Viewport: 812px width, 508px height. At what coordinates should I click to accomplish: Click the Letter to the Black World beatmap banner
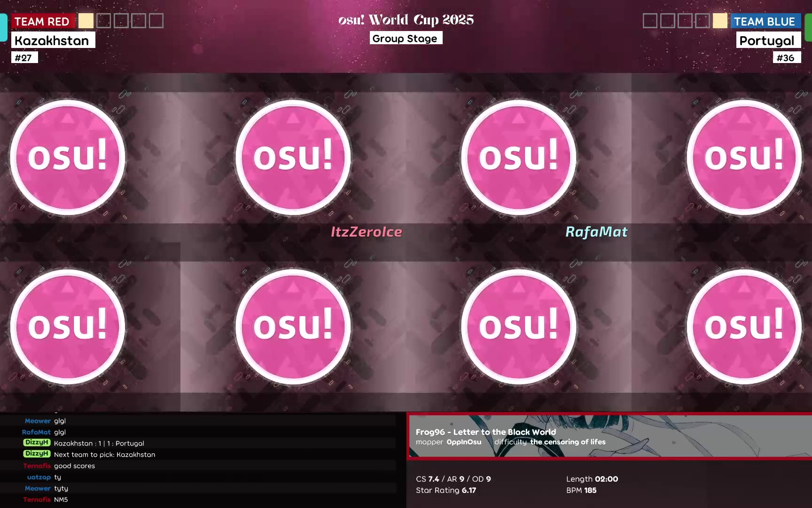[609, 436]
